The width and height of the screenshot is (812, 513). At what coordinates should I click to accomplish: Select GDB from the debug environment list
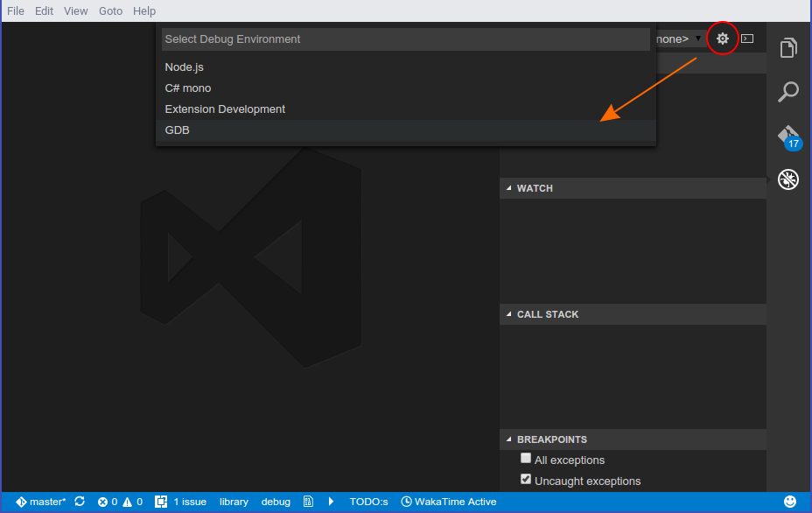(x=178, y=130)
